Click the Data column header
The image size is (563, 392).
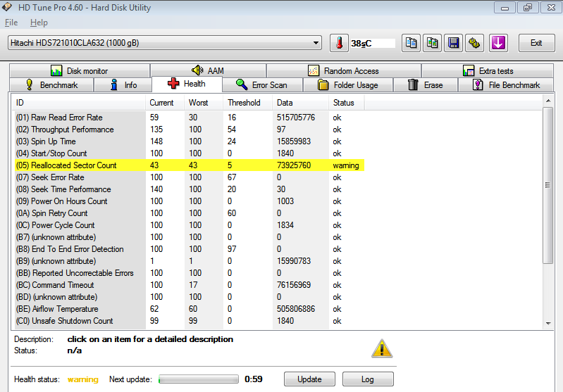point(301,103)
